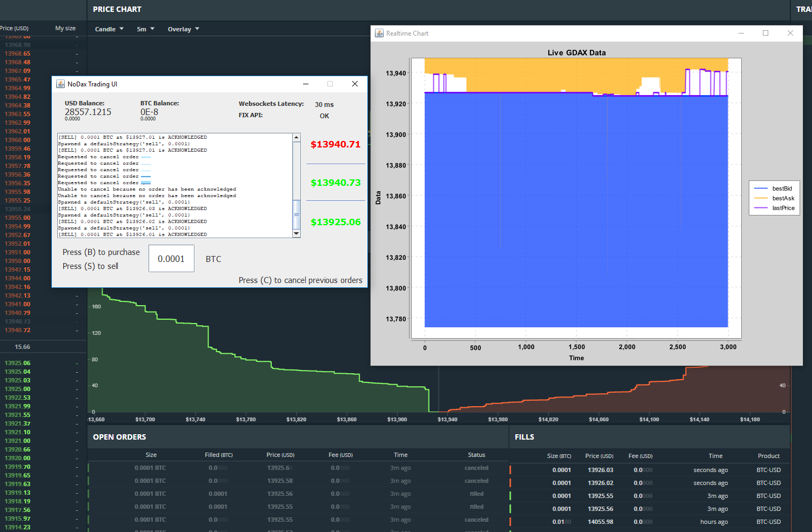The image size is (812, 532).
Task: Click the Status column header in Open Orders
Action: point(477,455)
